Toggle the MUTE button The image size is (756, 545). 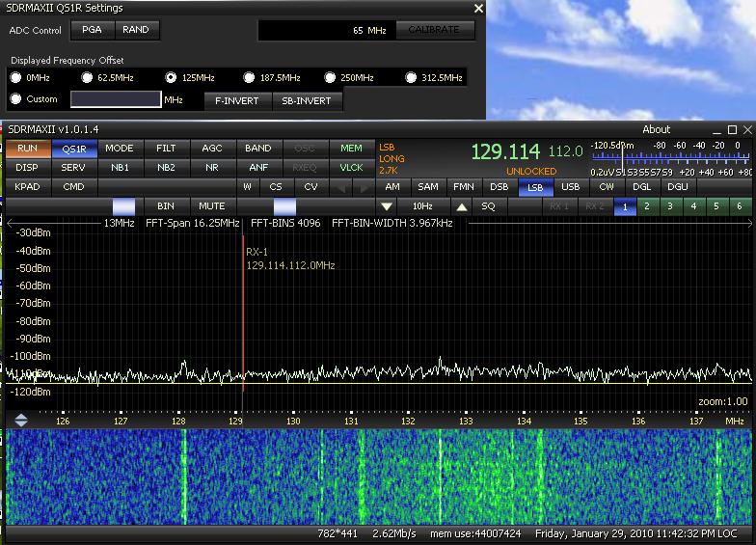click(212, 206)
